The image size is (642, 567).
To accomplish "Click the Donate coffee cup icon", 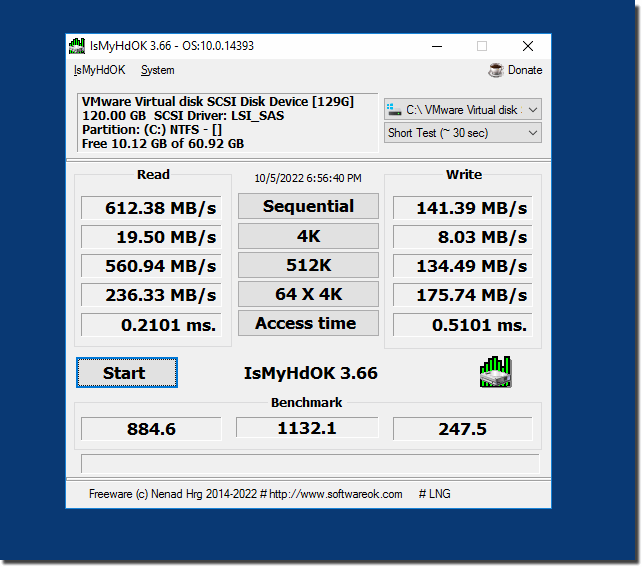I will pos(495,70).
